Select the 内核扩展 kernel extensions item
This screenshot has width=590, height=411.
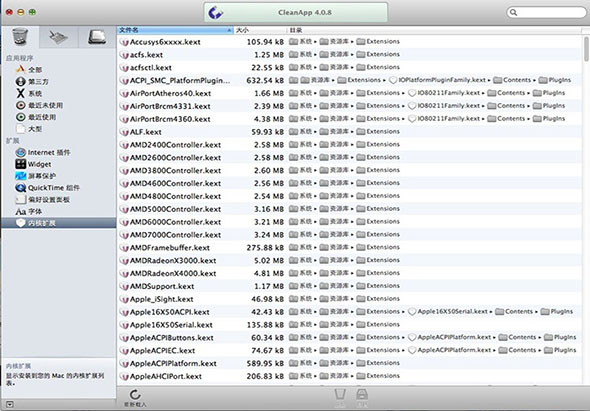tap(59, 223)
